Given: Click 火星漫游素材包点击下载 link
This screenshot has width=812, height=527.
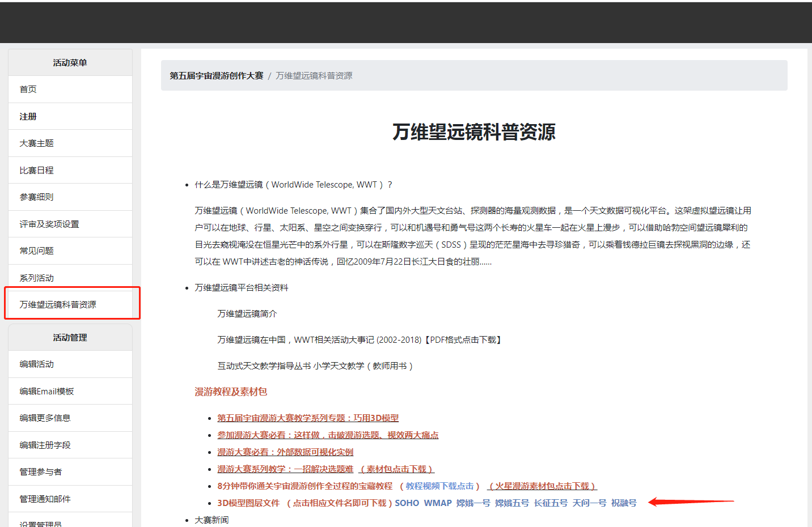Looking at the screenshot, I should 542,486.
